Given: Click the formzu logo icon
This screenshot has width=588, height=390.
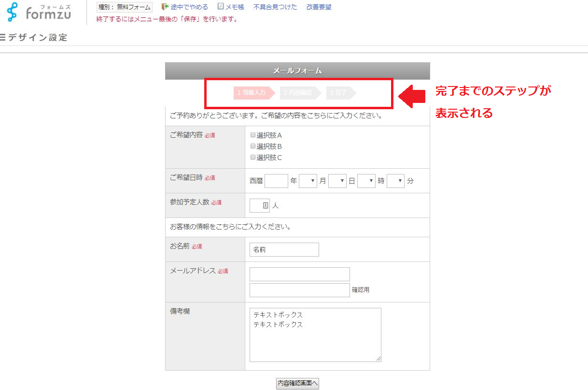Looking at the screenshot, I should (12, 12).
